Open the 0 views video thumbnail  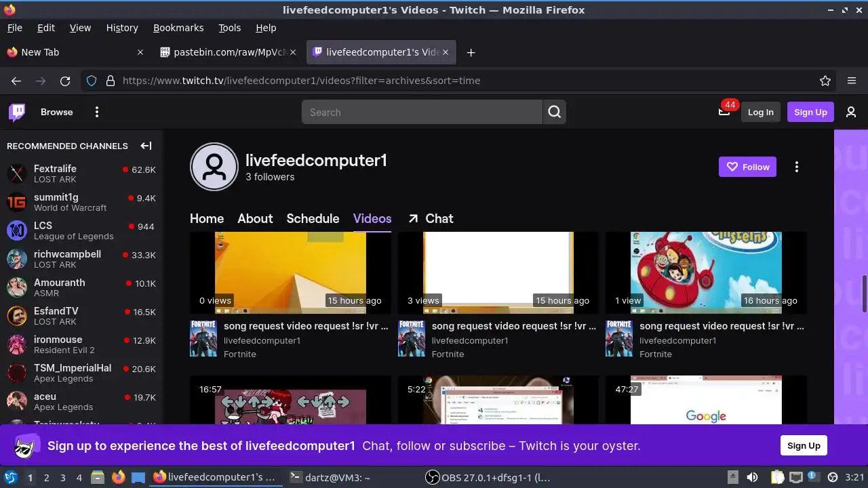point(290,272)
